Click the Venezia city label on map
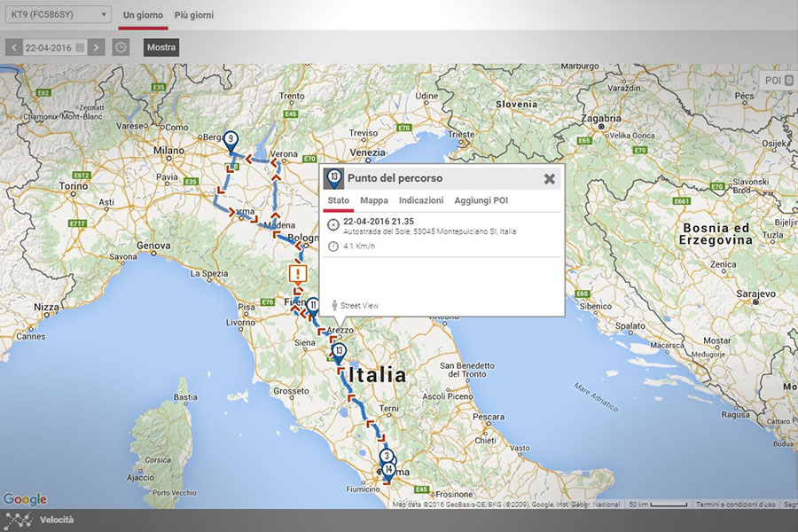 [367, 153]
